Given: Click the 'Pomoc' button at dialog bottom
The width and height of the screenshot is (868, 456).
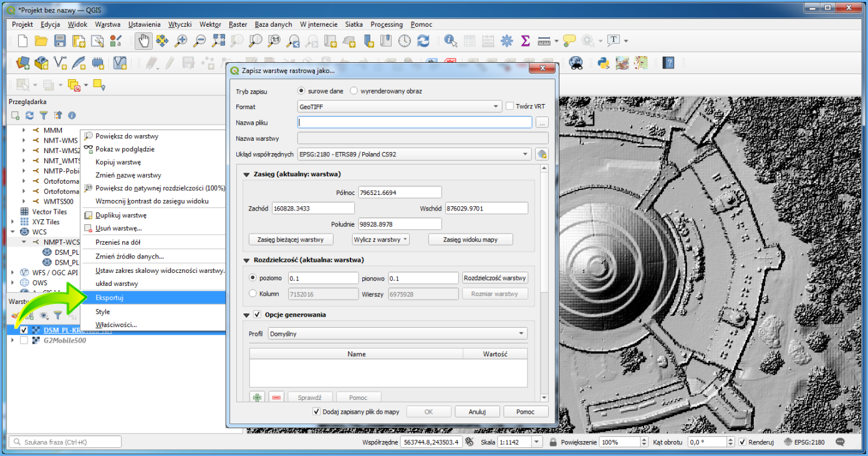Looking at the screenshot, I should 526,412.
